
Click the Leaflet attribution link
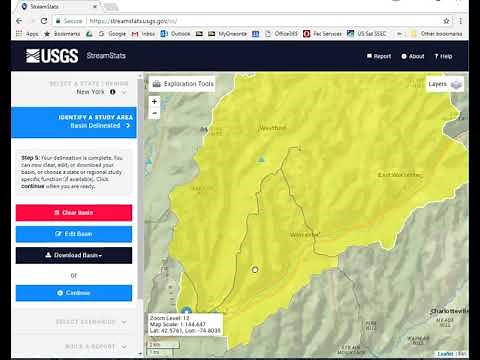tap(446, 354)
